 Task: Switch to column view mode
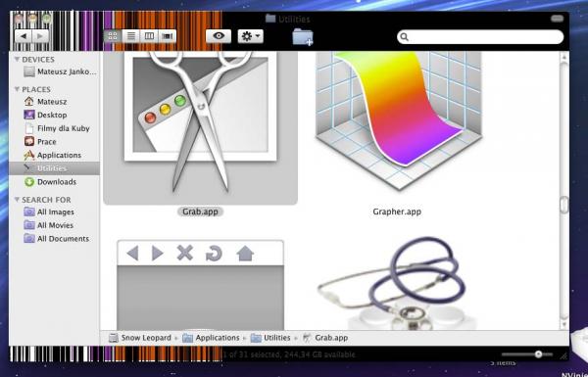(149, 36)
